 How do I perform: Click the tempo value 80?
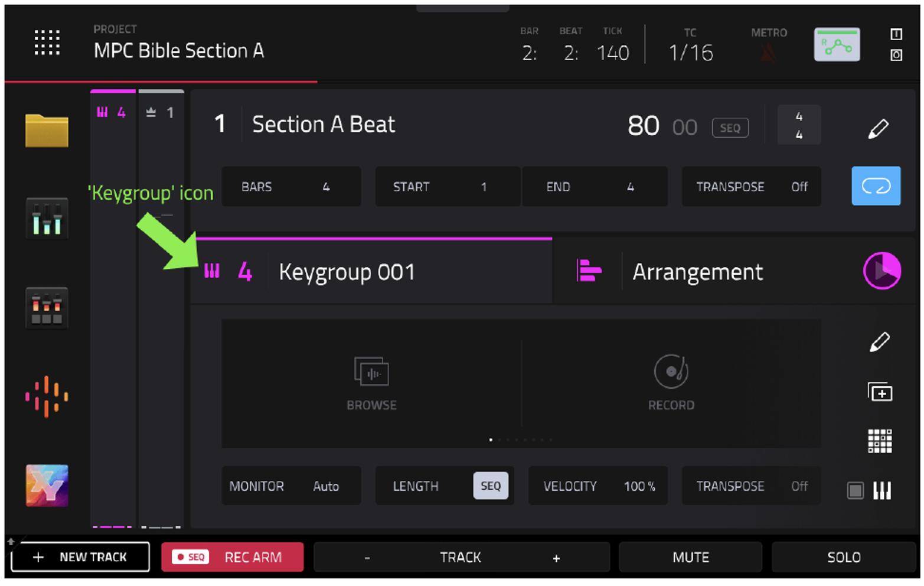pos(644,126)
